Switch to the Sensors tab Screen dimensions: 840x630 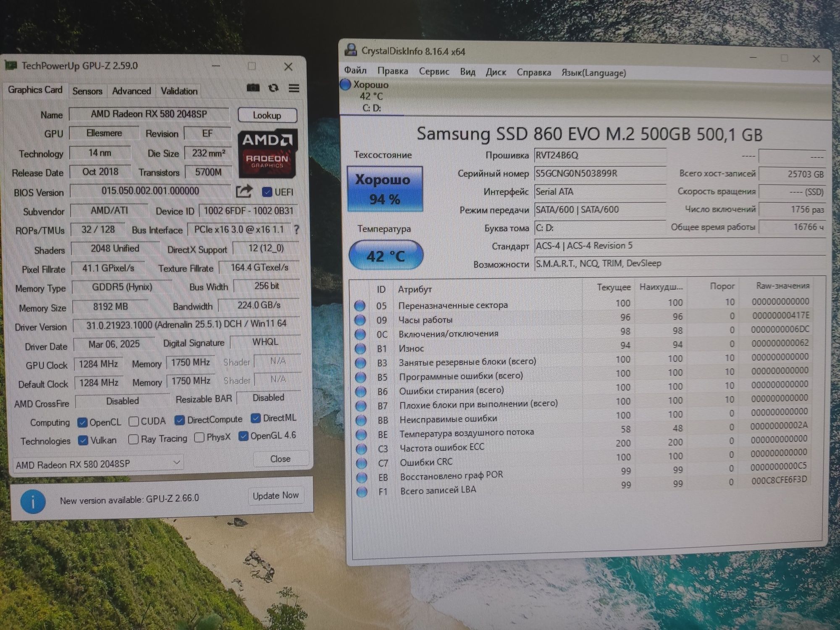coord(87,91)
